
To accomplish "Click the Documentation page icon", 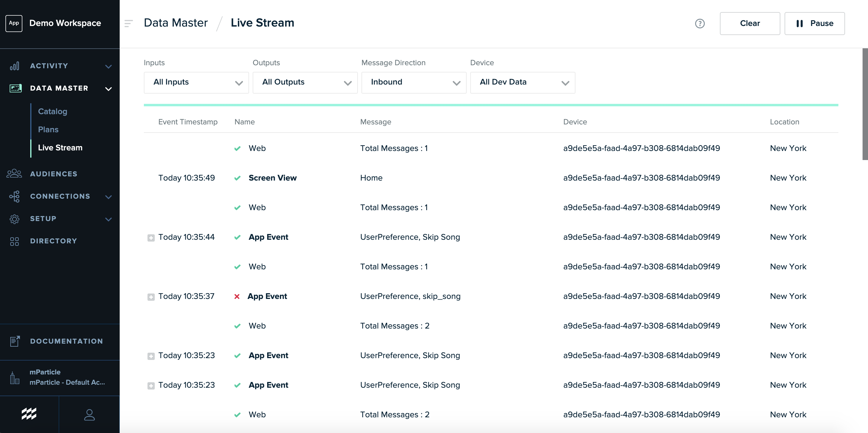I will click(15, 341).
